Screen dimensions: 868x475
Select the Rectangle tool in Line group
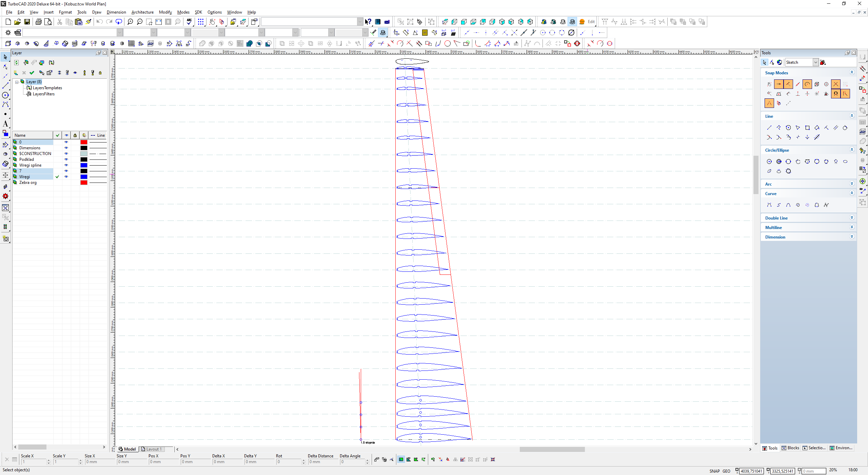[x=807, y=128]
